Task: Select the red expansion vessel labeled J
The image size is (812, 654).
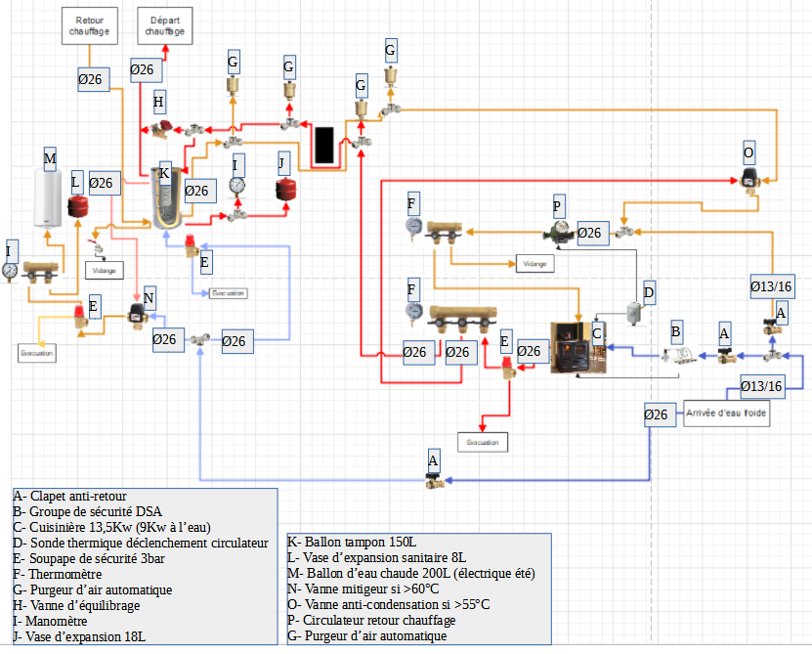Action: (285, 188)
